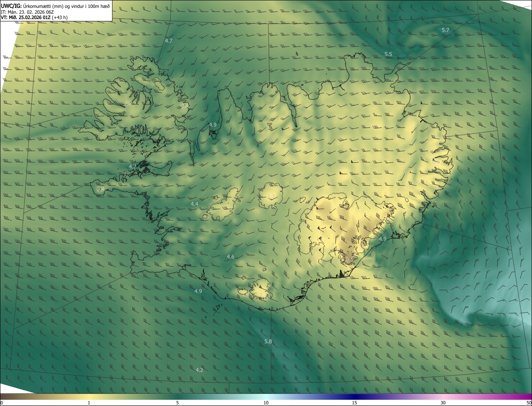Select the '15' tick label on the scale
This screenshot has width=532, height=406.
(x=355, y=403)
